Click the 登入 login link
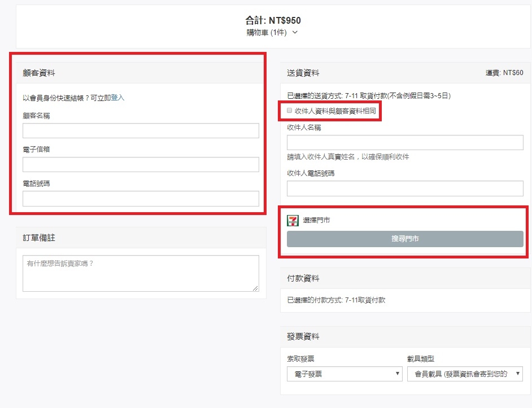Viewport: 532px width, 408px height. coord(117,98)
